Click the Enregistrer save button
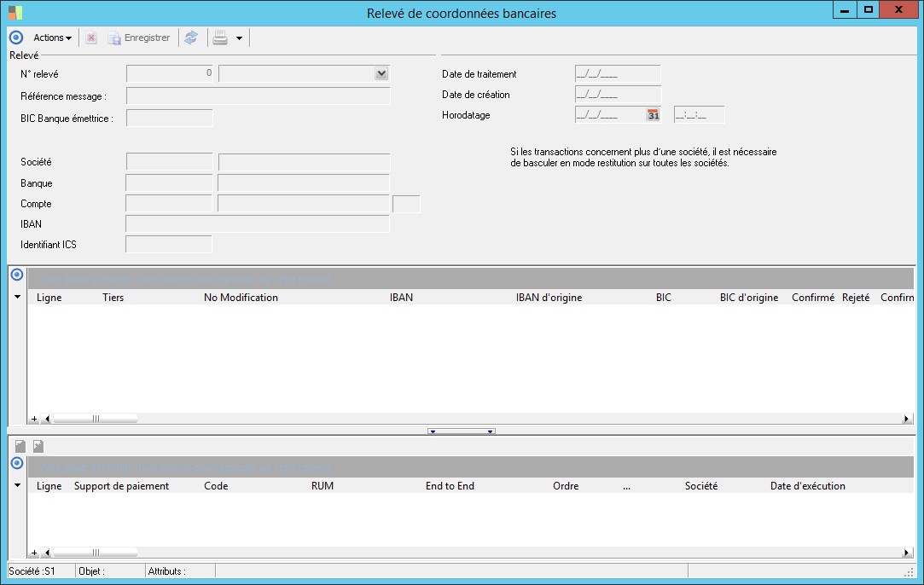 pyautogui.click(x=139, y=38)
